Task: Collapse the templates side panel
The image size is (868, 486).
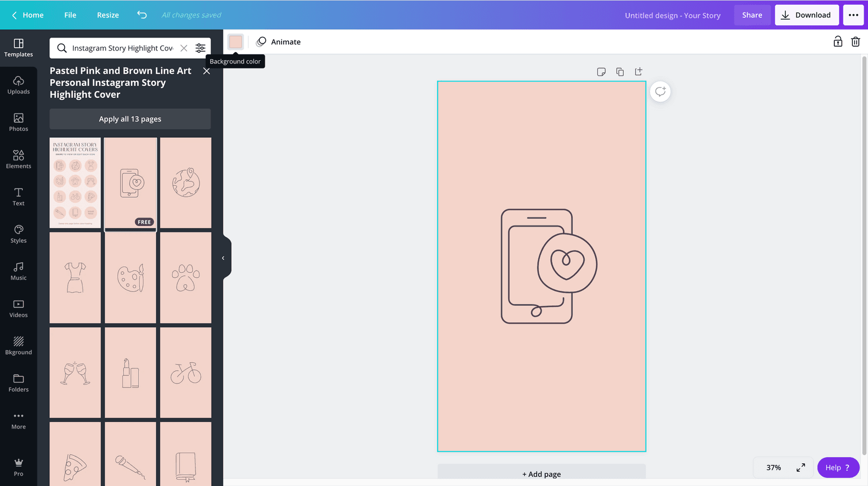Action: point(223,258)
